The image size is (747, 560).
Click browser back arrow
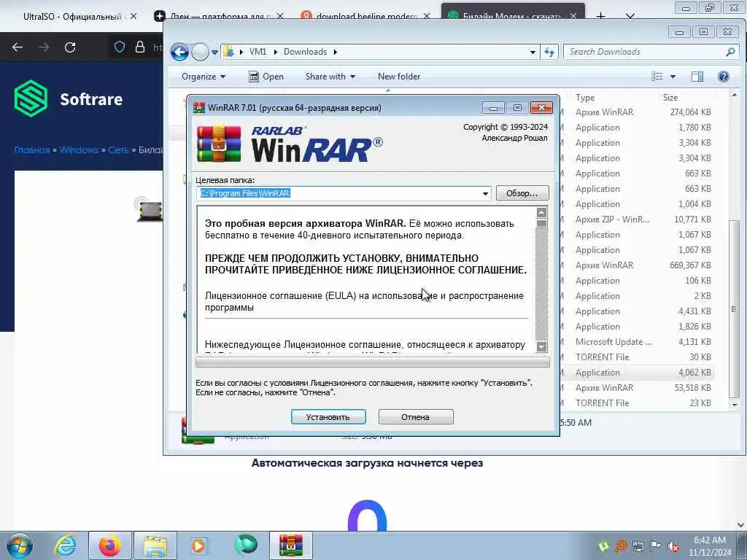[x=18, y=47]
